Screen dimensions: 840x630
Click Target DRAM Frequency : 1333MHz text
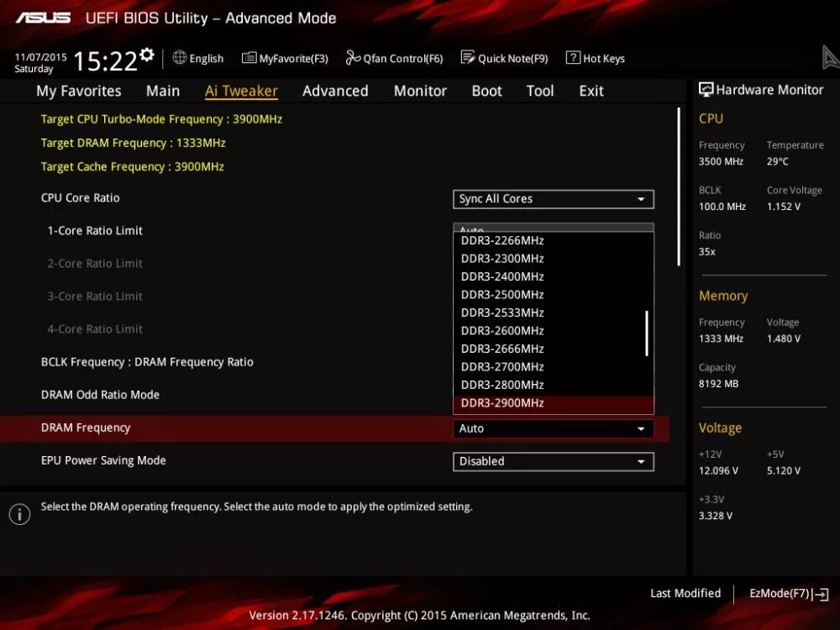click(133, 143)
